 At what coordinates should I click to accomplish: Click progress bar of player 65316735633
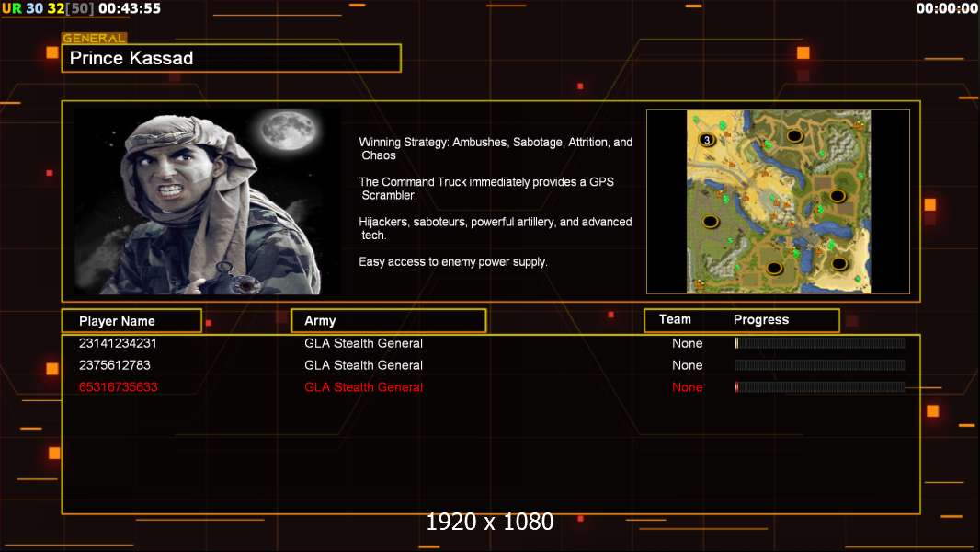coord(820,387)
